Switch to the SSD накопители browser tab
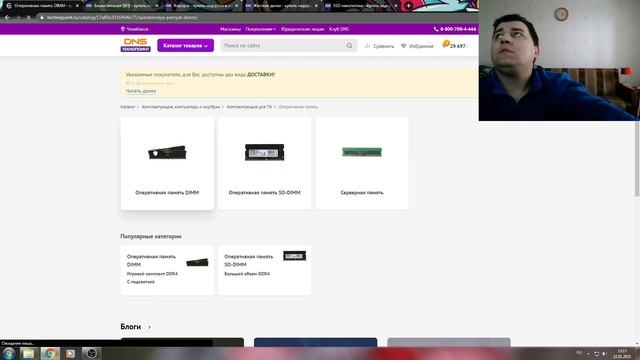The height and width of the screenshot is (360, 640). click(361, 6)
